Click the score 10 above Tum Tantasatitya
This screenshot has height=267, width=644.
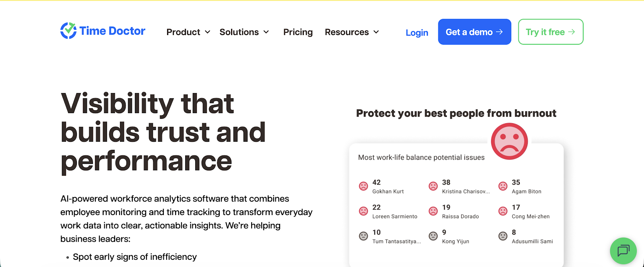pyautogui.click(x=376, y=232)
